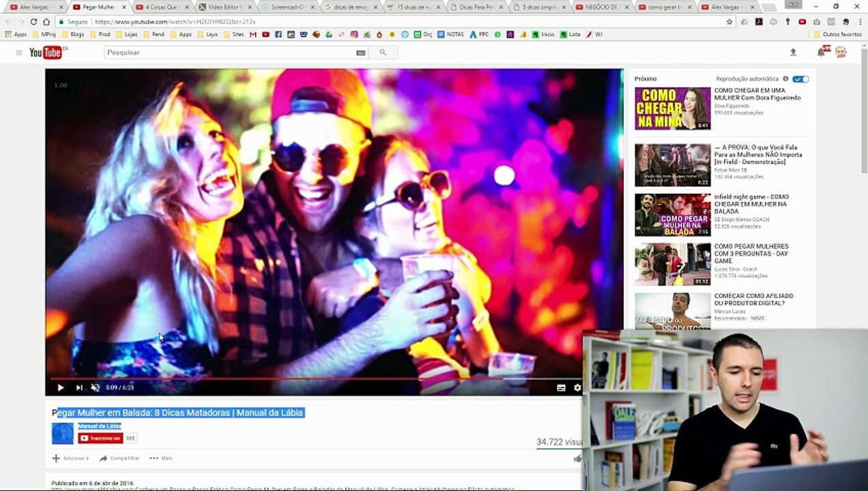Open a new Chrome tab
Screen dimensions: 868x491
[x=768, y=7]
